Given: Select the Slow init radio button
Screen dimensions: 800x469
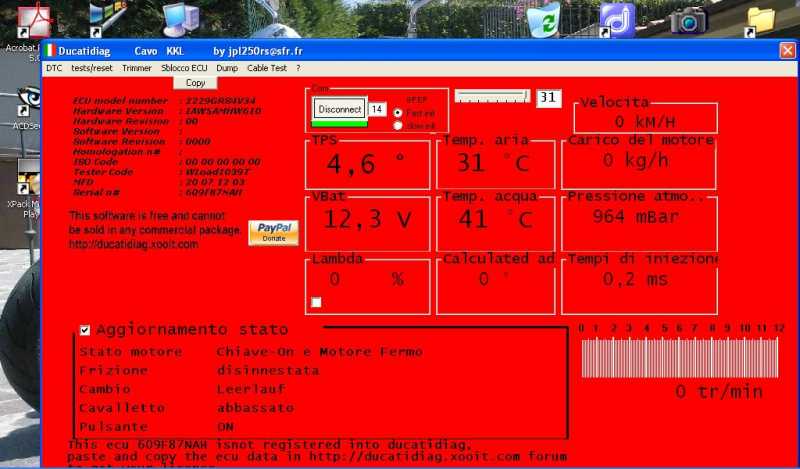Looking at the screenshot, I should point(398,126).
